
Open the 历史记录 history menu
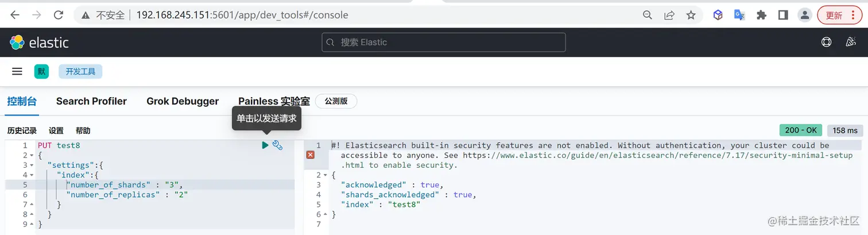pyautogui.click(x=22, y=130)
